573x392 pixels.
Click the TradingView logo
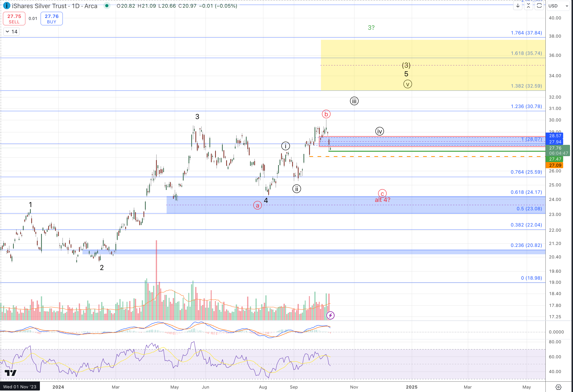coord(11,373)
